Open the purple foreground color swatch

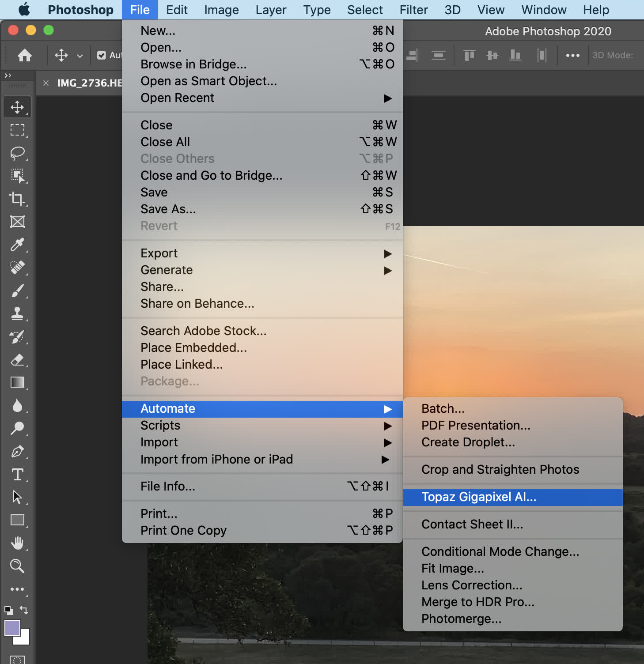[x=12, y=627]
